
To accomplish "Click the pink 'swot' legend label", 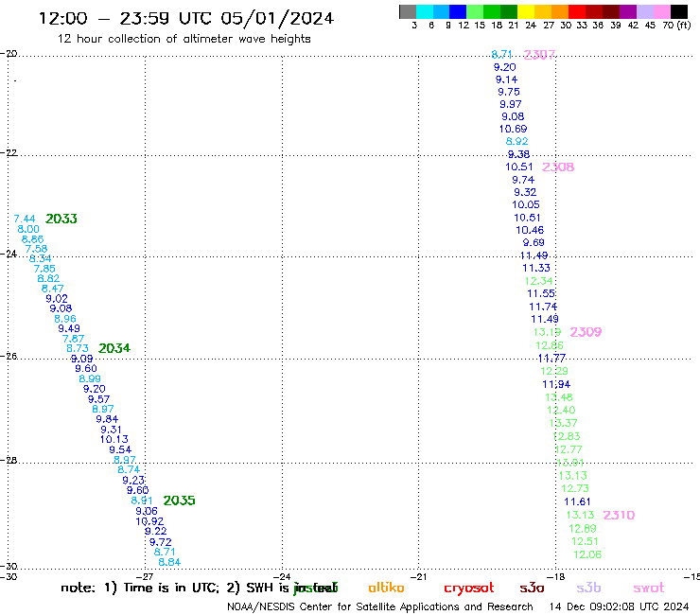I will 649,588.
